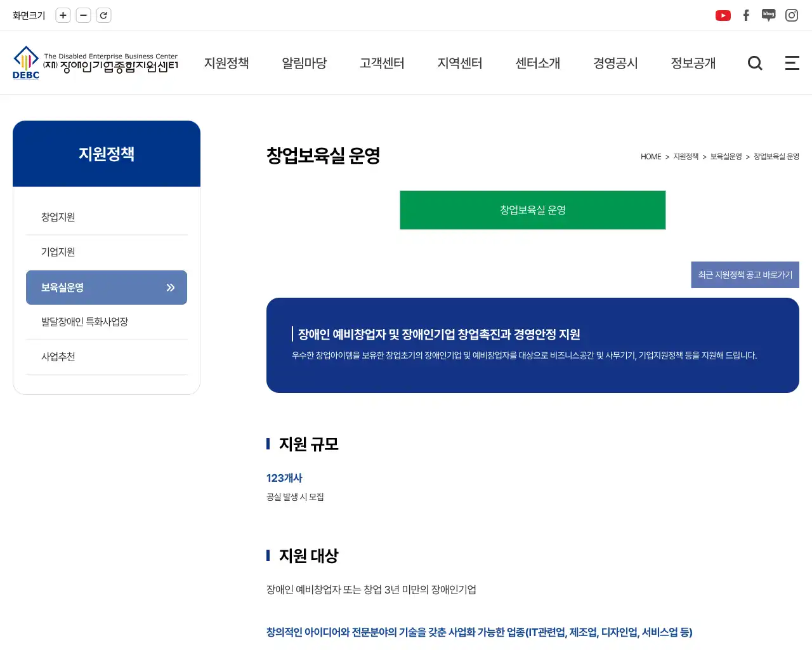
Task: Decrease screen size with minus button
Action: click(x=83, y=15)
